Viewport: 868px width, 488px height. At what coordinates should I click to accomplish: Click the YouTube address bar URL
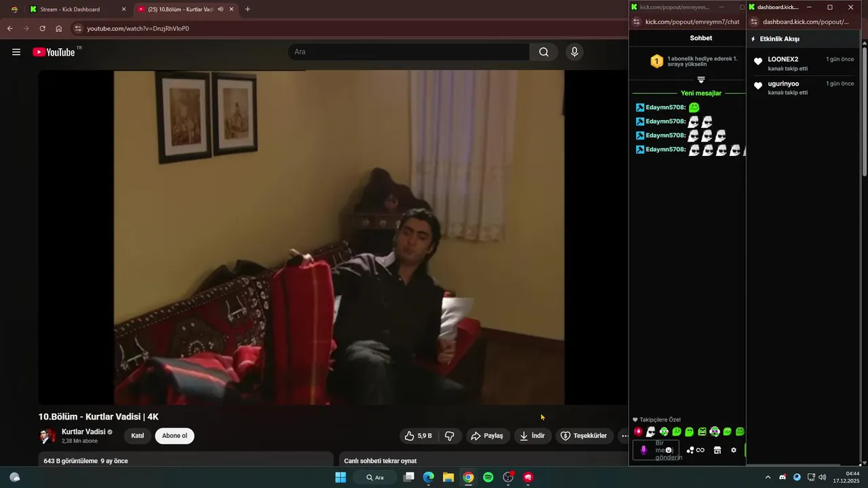(138, 28)
